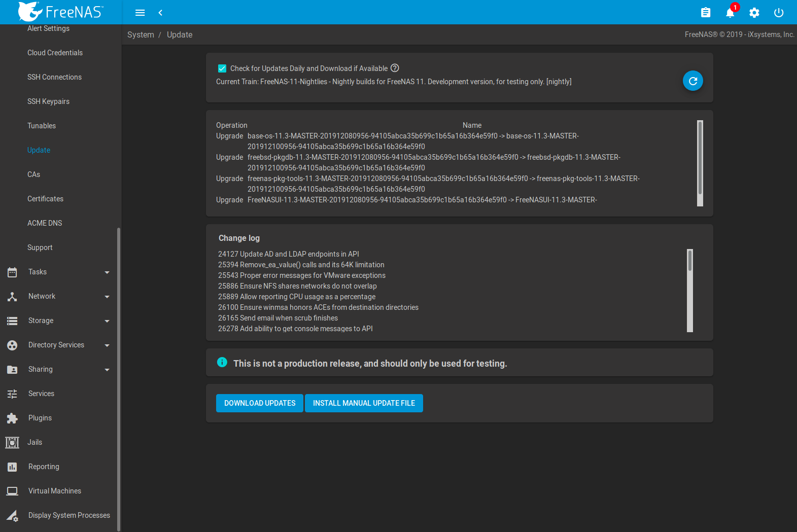This screenshot has height=532, width=797.
Task: Click freebsd-pkgdb upgrade entry text
Action: point(434,162)
